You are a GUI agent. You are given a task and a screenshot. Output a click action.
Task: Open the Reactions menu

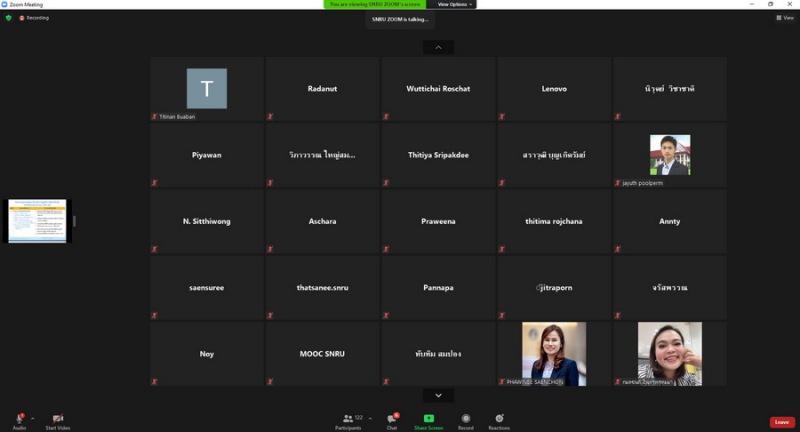(499, 418)
